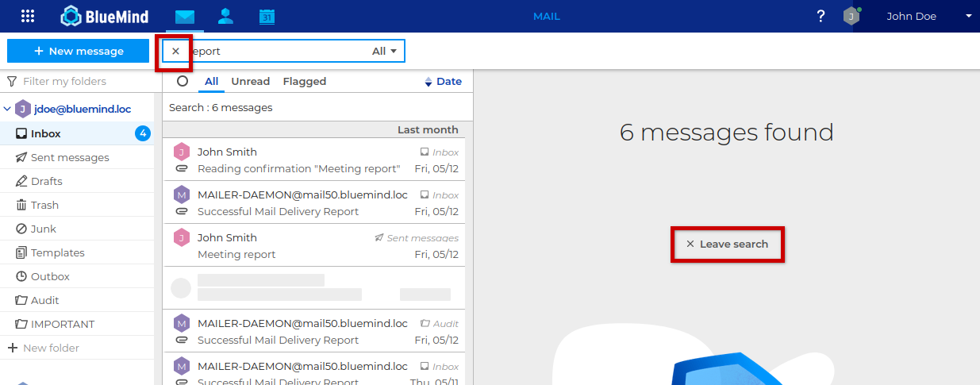Collapse the jdoe@bluemind.loc mailbox
980x385 pixels.
[7, 109]
